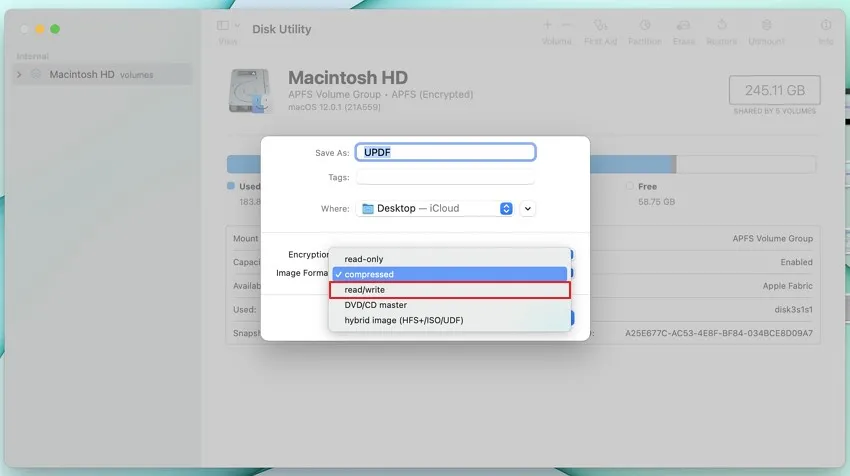Open the Info toolbar icon
The width and height of the screenshot is (850, 476).
(x=826, y=25)
